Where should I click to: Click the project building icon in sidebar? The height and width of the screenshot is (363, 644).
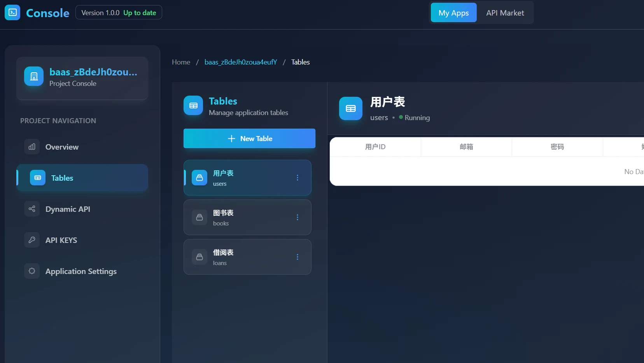point(34,76)
